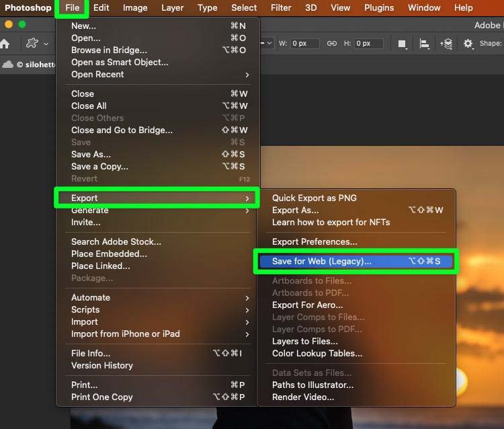The height and width of the screenshot is (429, 504).
Task: Open the File menu
Action: tap(73, 7)
